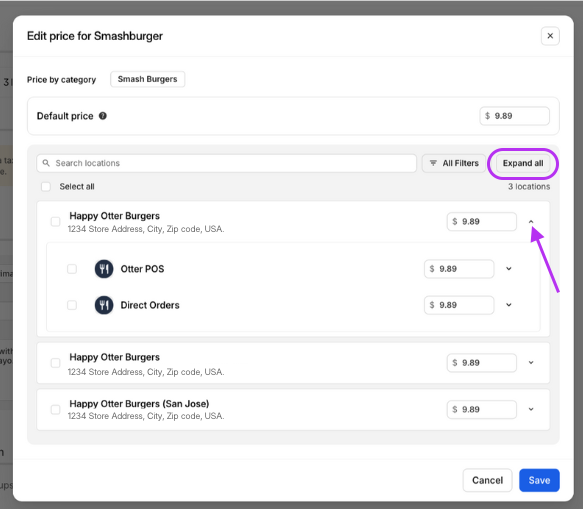Edit the collapsed Happy Otter Burgers price field
583x509 pixels.
481,363
